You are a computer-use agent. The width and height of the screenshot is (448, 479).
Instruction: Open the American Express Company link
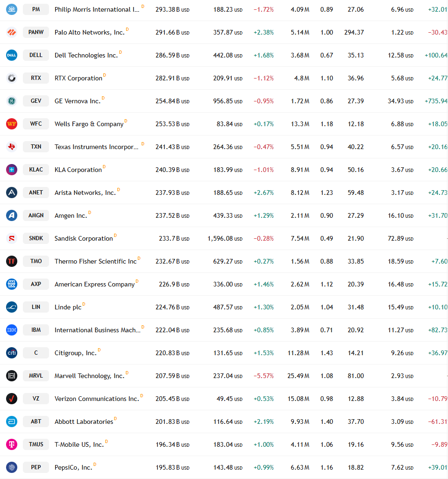pyautogui.click(x=95, y=285)
